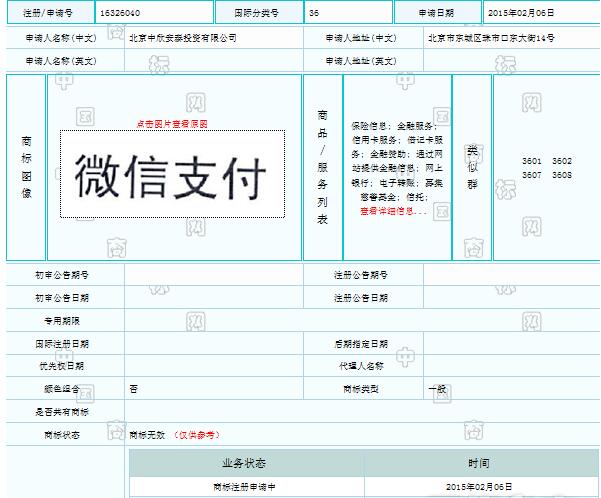
Task: Select the international class value 36
Action: [x=314, y=13]
